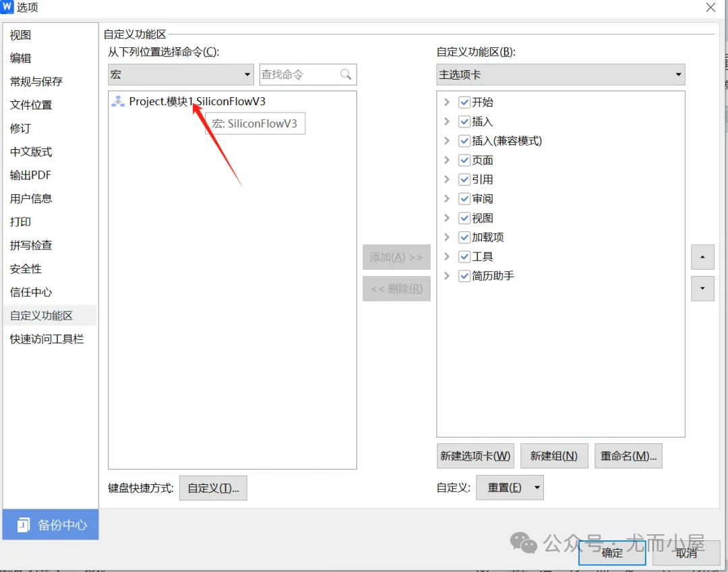Toggle the 简历助手 checkbox
Image resolution: width=728 pixels, height=572 pixels.
click(464, 276)
